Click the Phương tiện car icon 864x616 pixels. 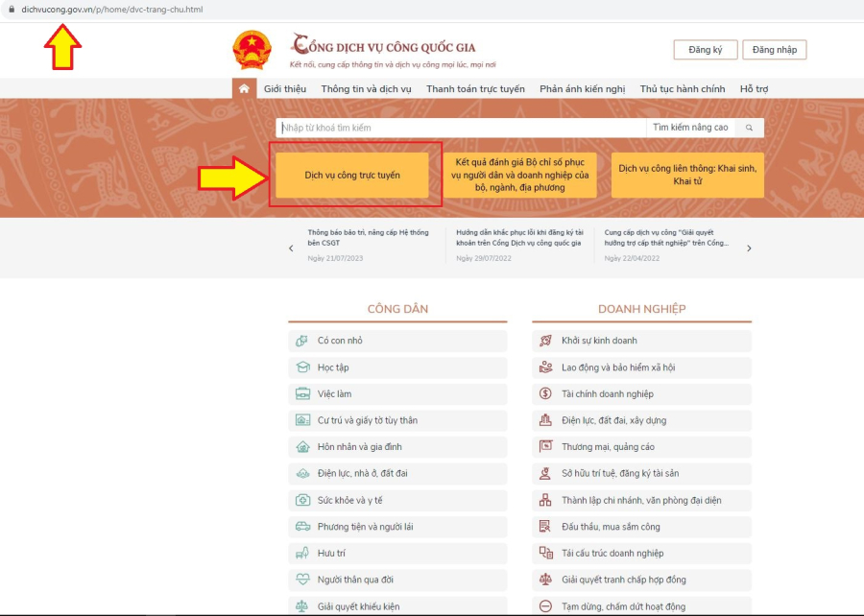click(302, 526)
